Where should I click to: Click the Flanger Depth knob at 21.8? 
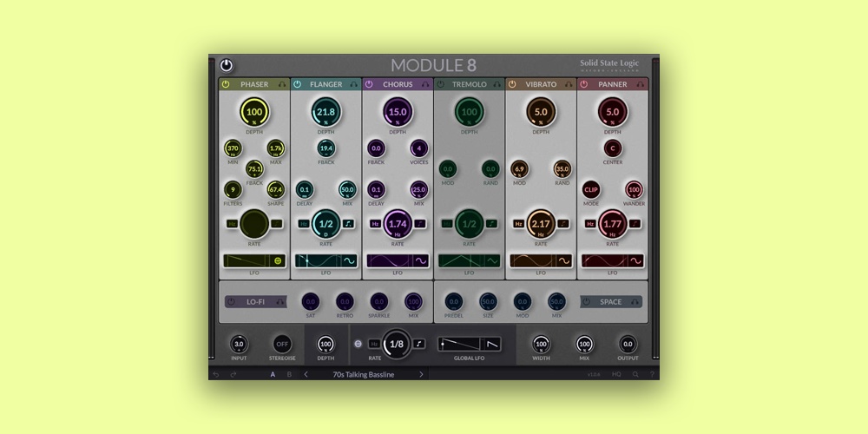point(326,112)
